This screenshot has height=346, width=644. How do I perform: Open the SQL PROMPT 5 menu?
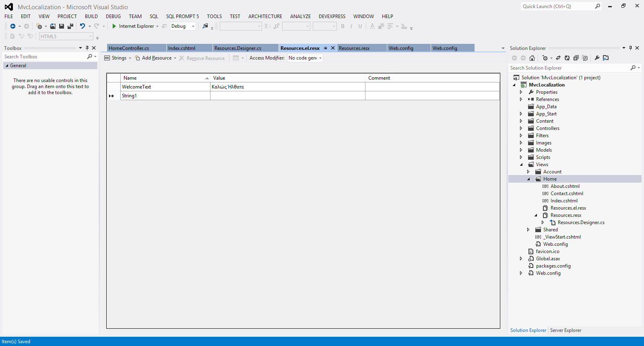182,16
